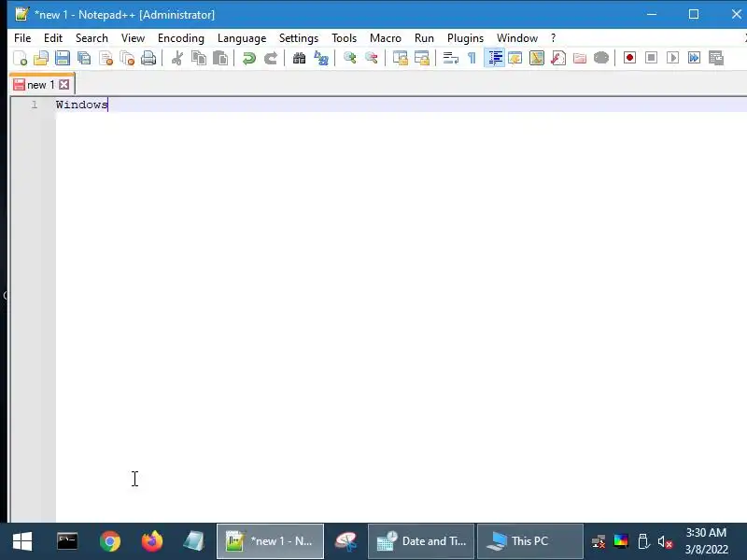Open a file using the folder icon
Image resolution: width=747 pixels, height=560 pixels.
[41, 58]
